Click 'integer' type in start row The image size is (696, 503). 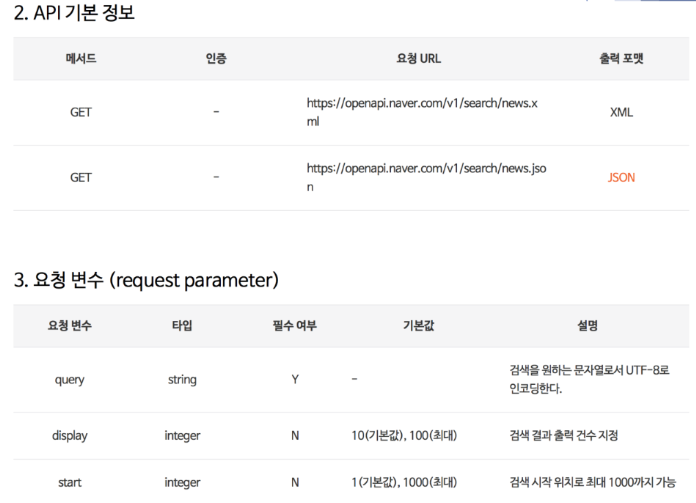(x=182, y=483)
